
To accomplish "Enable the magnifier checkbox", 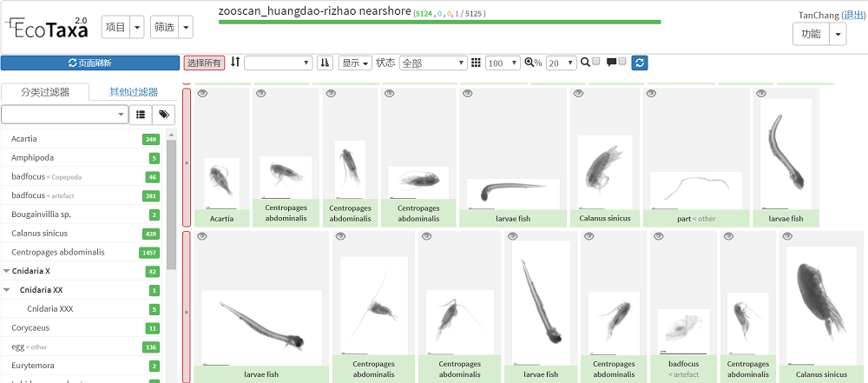I will point(595,63).
